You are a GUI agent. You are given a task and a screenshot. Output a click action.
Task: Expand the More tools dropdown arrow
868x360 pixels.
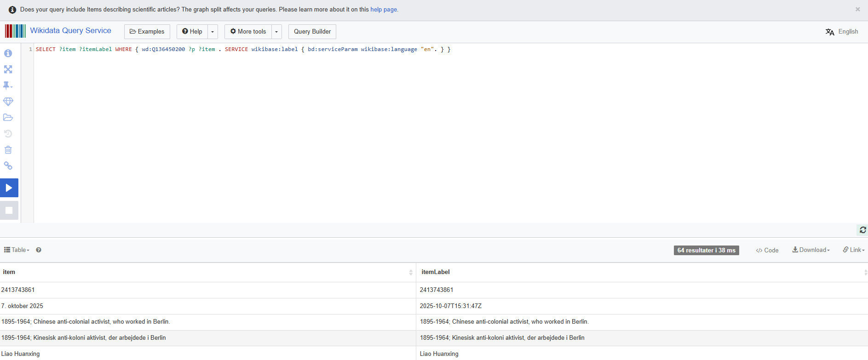point(276,32)
